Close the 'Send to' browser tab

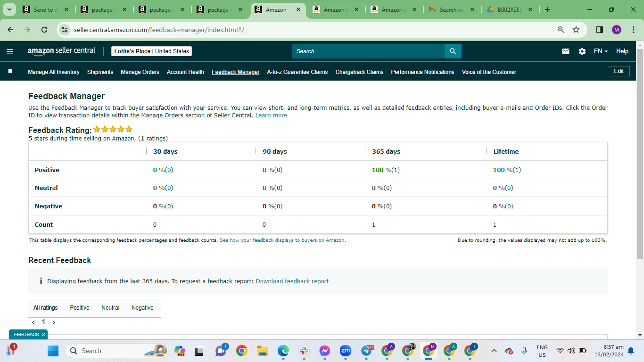[x=66, y=9]
